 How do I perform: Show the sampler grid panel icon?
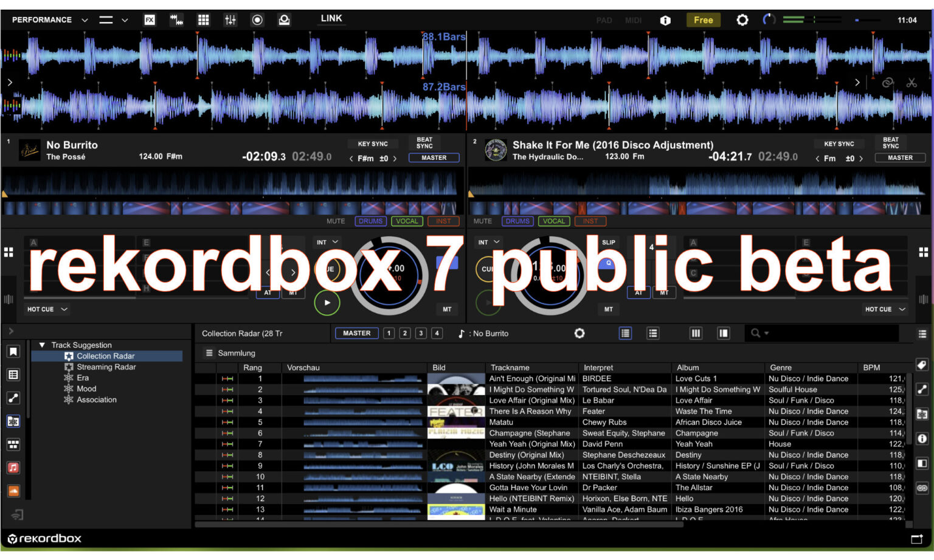tap(204, 20)
